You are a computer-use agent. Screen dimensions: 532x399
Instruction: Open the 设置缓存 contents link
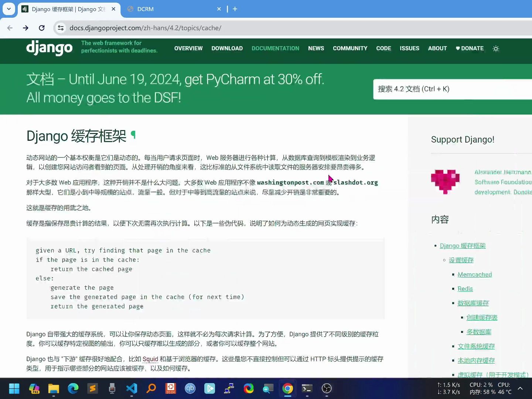tap(461, 260)
